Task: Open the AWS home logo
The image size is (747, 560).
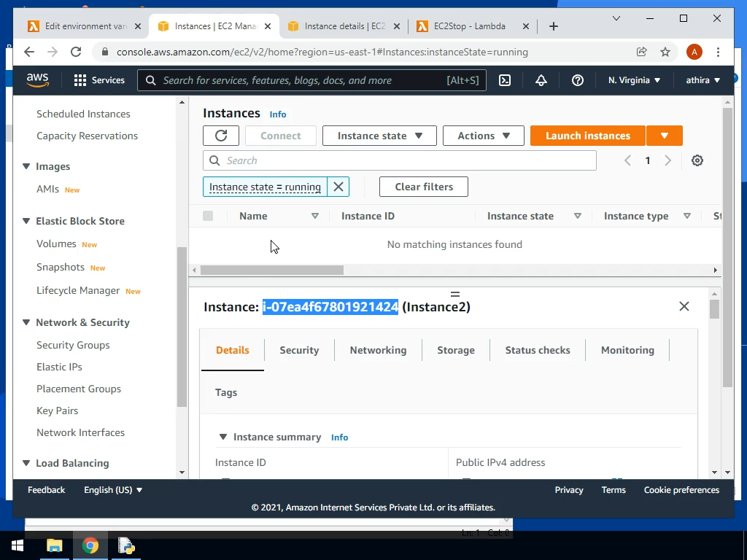Action: 38,80
